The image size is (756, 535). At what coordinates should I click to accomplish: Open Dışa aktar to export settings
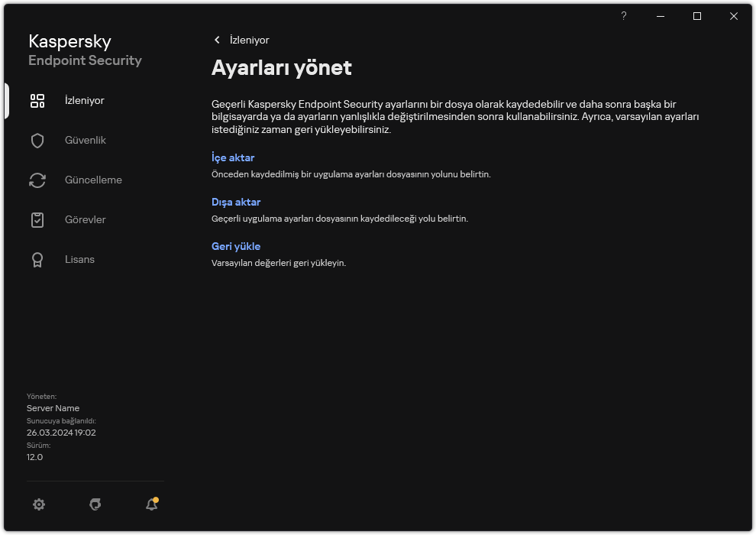235,202
